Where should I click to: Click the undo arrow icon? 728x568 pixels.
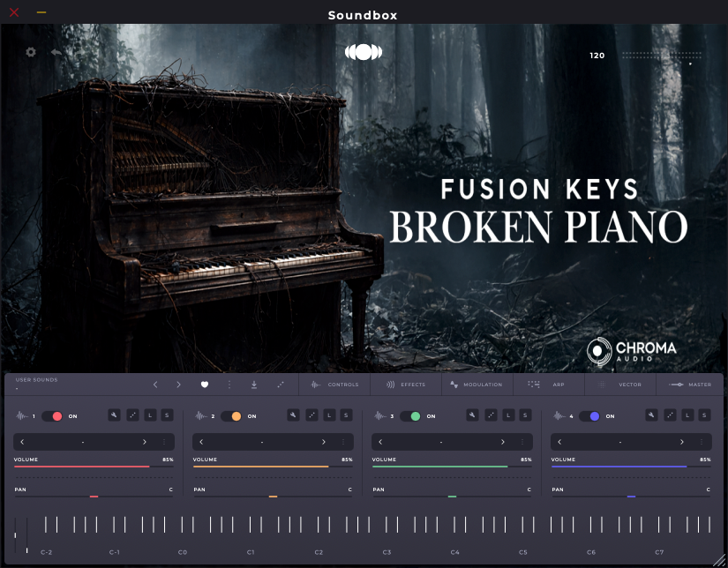[x=54, y=52]
